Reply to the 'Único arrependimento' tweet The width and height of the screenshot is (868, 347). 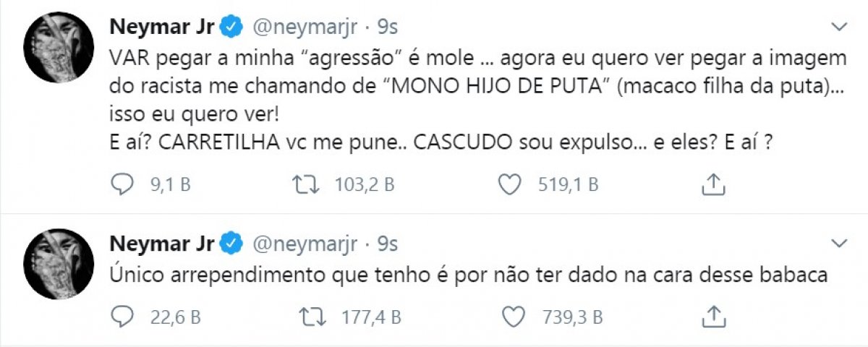point(120,315)
